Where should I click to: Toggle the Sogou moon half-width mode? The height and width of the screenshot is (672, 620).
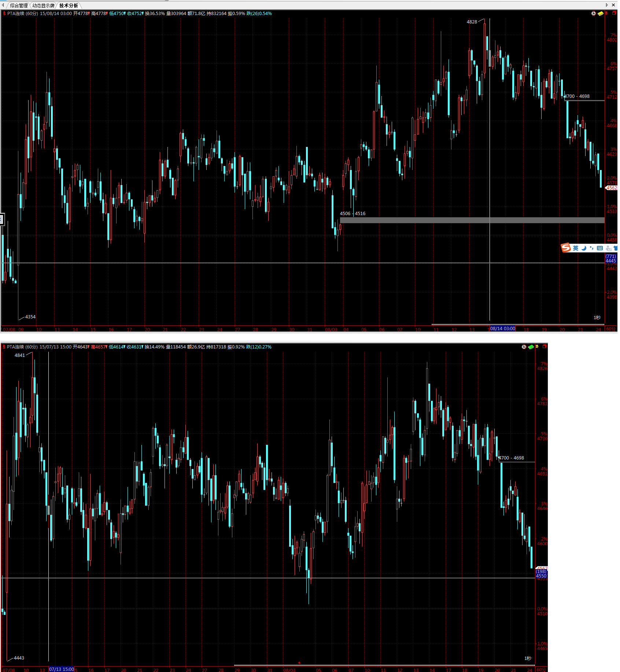[x=584, y=248]
